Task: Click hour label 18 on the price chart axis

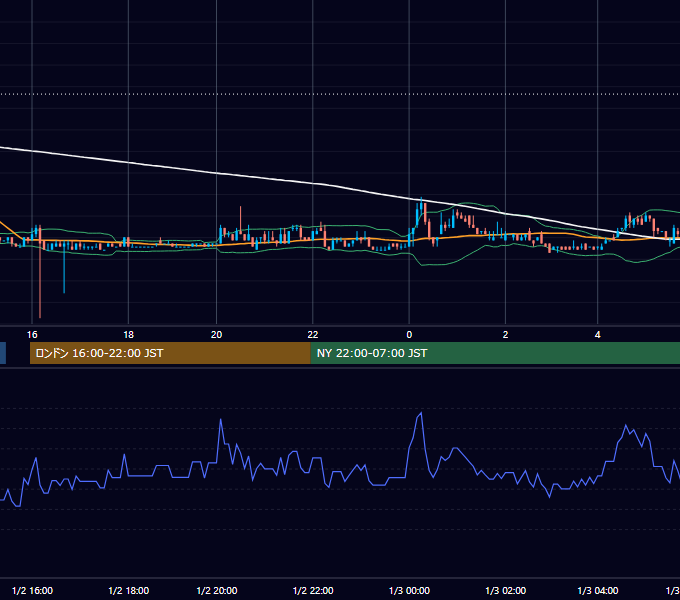Action: click(x=128, y=335)
